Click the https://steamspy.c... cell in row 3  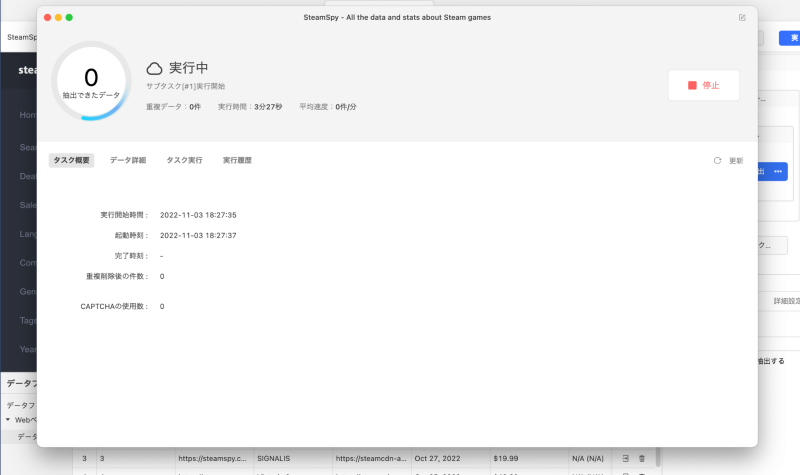click(x=214, y=459)
